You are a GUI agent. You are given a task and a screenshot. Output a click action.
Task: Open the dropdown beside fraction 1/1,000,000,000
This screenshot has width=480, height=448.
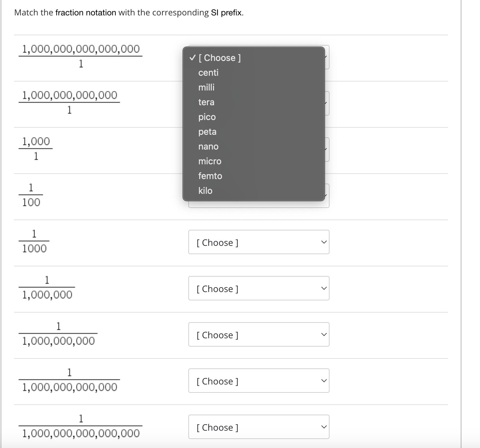[259, 335]
